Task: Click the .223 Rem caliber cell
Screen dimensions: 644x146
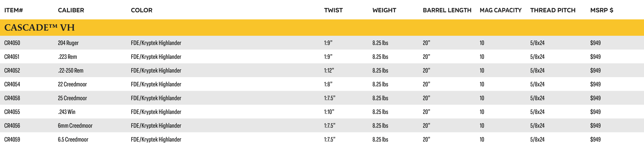Action: (x=67, y=57)
